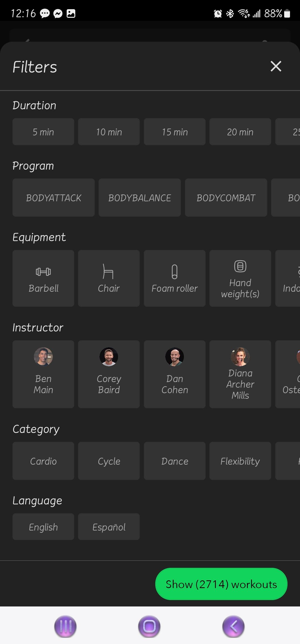Screen dimensions: 300x644
Task: Tap the Android back button
Action: tap(233, 626)
